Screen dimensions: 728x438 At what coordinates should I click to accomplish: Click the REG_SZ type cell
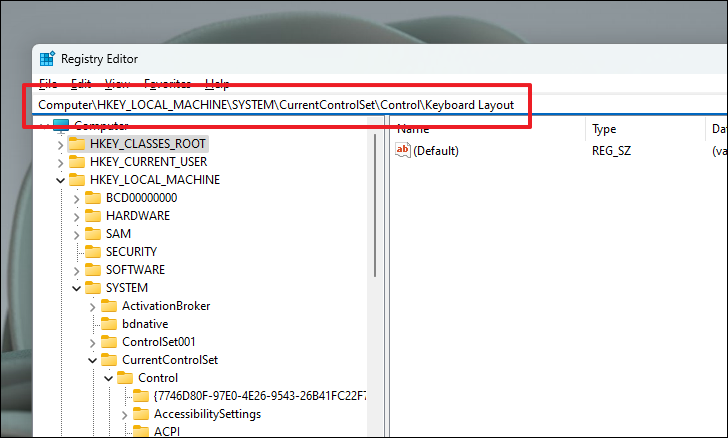(611, 151)
